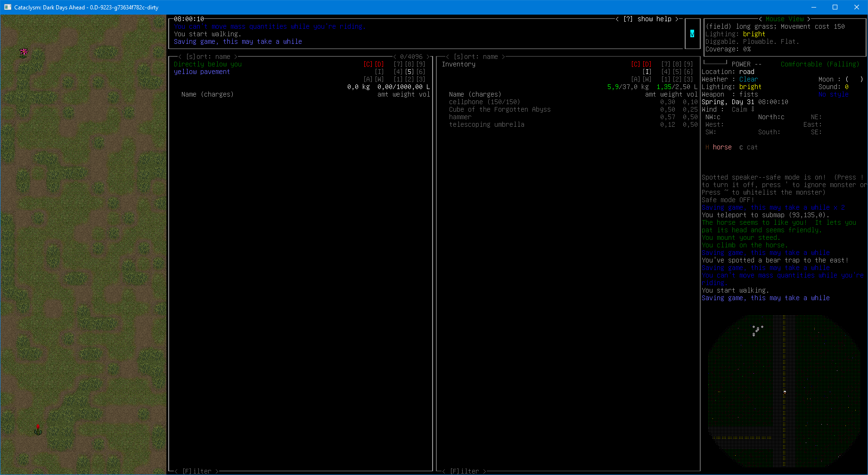Click the c cat symbol in monster list
Viewport: 868px width, 475px height.
pos(741,147)
